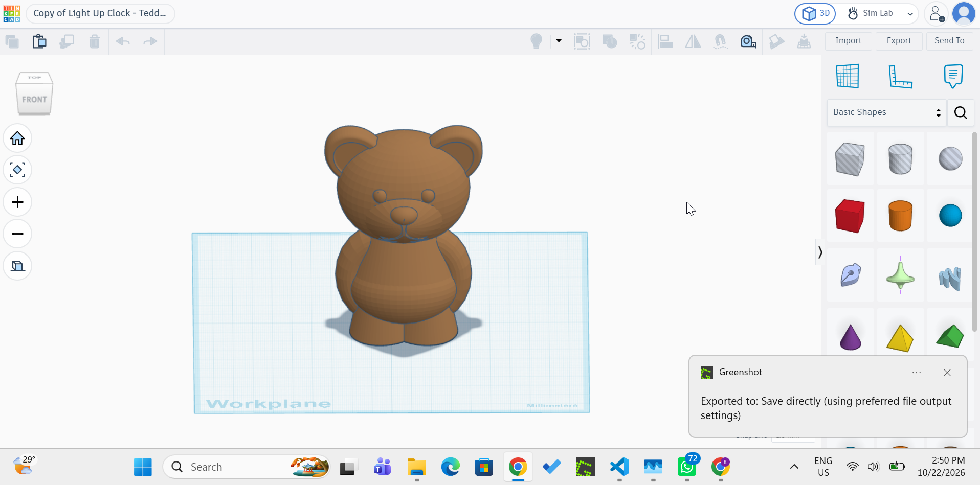Viewport: 980px width, 485px height.
Task: Select the red Box shape
Action: [850, 216]
